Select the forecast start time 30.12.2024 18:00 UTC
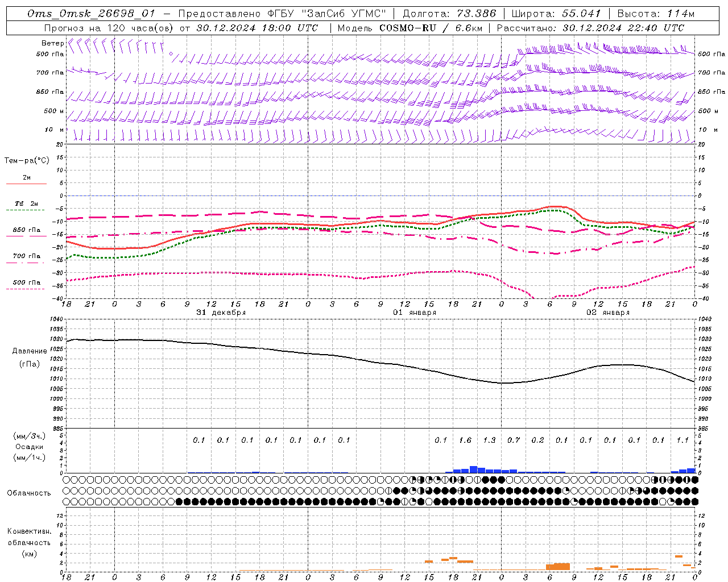Viewport: 728px width, 582px height. pos(257,28)
